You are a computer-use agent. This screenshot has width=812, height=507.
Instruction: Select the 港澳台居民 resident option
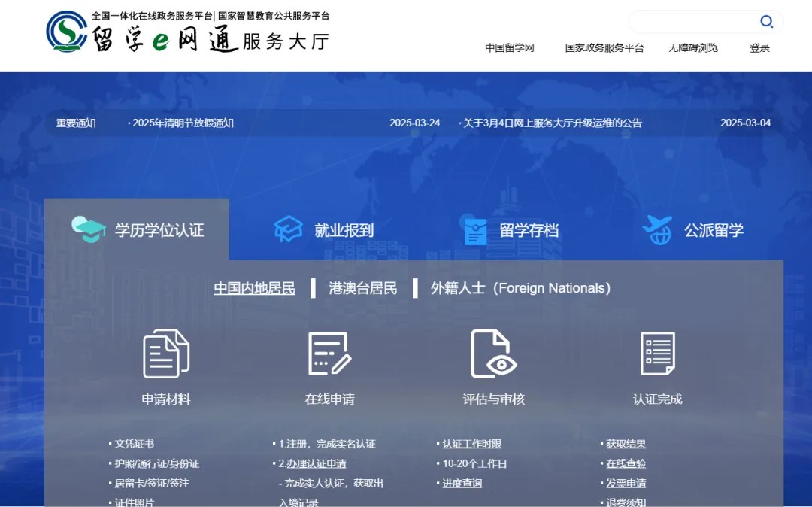coord(362,288)
